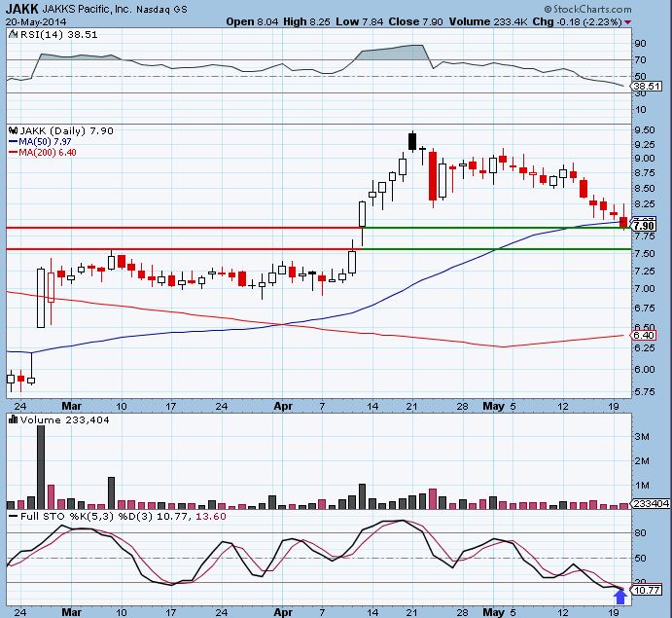Click the 80 label on stochastic axis
The height and width of the screenshot is (618, 672).
[640, 533]
